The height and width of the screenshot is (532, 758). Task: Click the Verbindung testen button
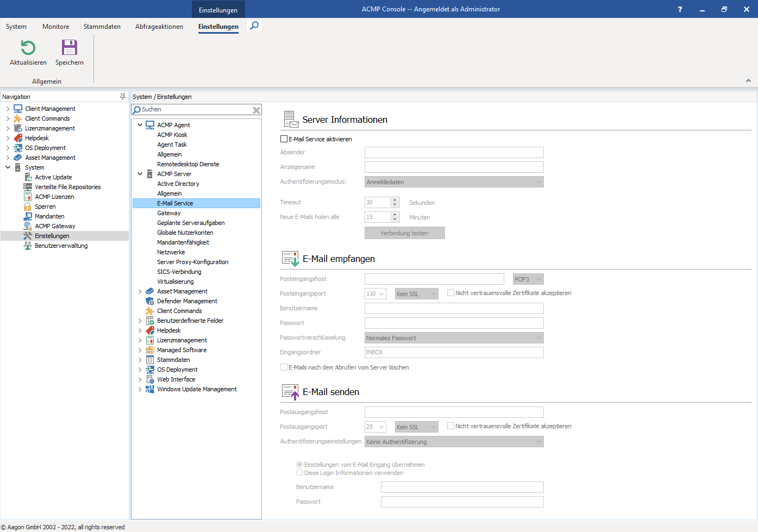coord(404,233)
